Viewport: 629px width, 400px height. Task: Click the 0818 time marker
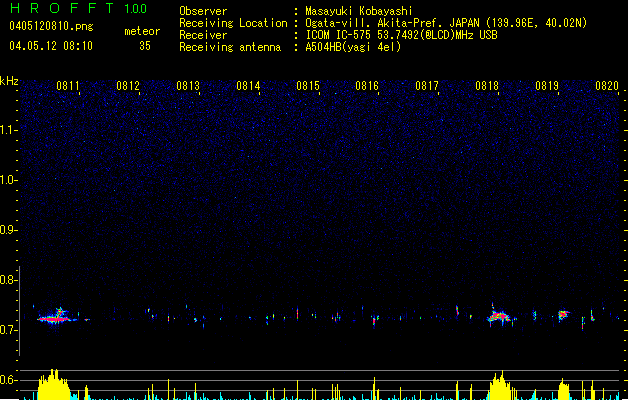487,86
